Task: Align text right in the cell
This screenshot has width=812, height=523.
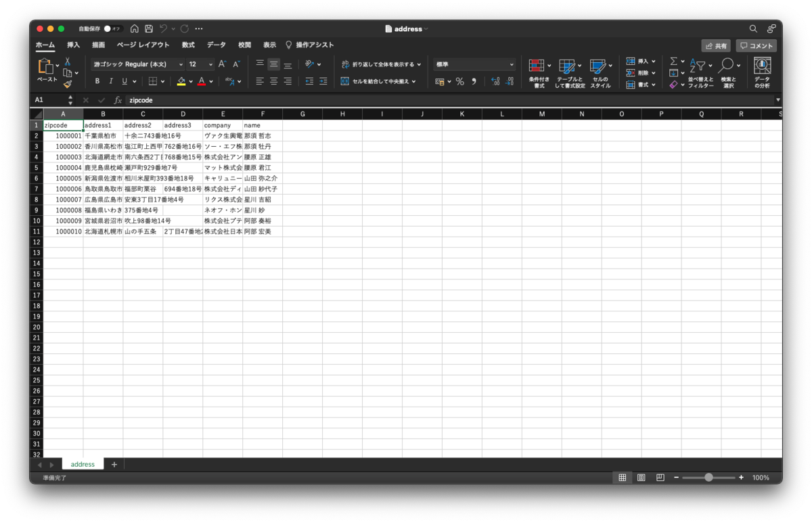Action: pos(288,81)
